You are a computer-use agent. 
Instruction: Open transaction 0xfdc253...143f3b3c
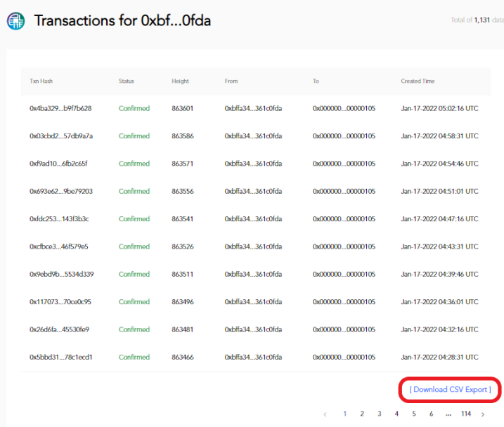[x=59, y=219]
